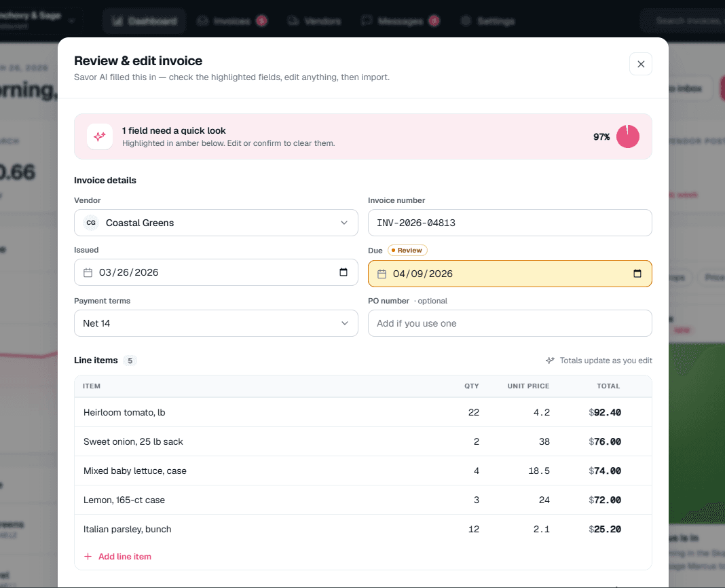Viewport: 725px width, 588px height.
Task: Click the Heirloom tomato total $92.40
Action: [605, 412]
